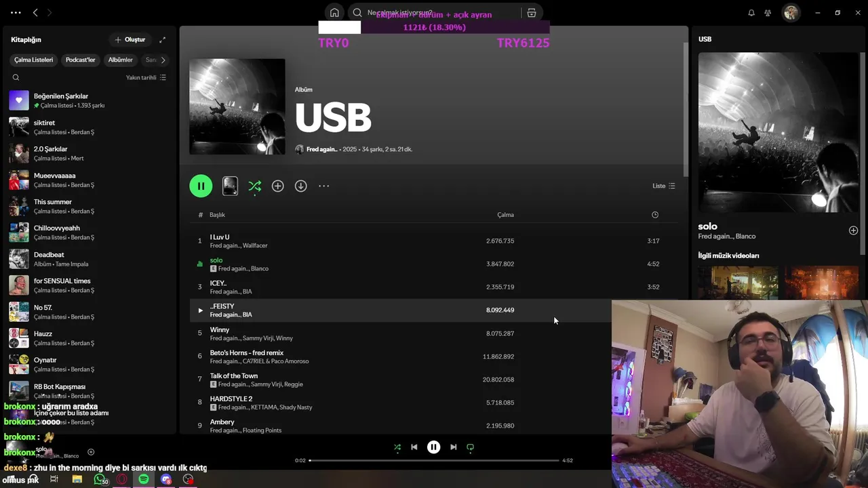Viewport: 868px width, 488px height.
Task: Seek along the playback progress bar
Action: (x=434, y=460)
